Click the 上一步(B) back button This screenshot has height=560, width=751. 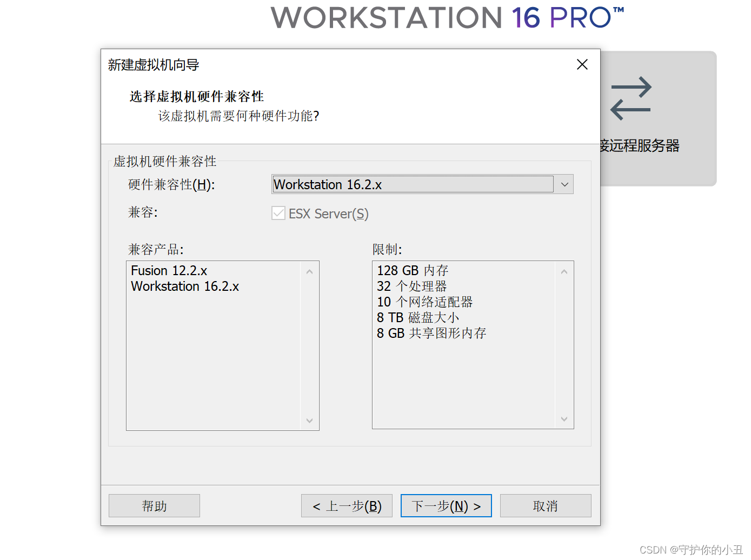click(347, 506)
